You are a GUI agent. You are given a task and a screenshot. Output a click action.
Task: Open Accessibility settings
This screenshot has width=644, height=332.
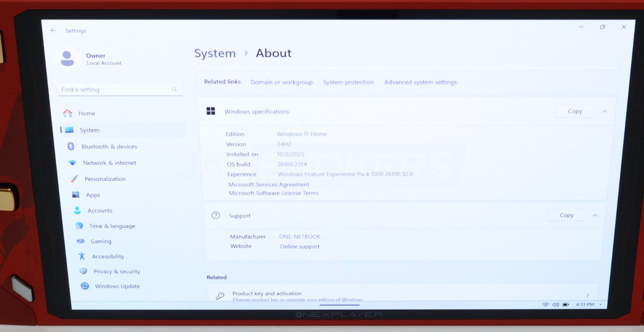click(107, 257)
